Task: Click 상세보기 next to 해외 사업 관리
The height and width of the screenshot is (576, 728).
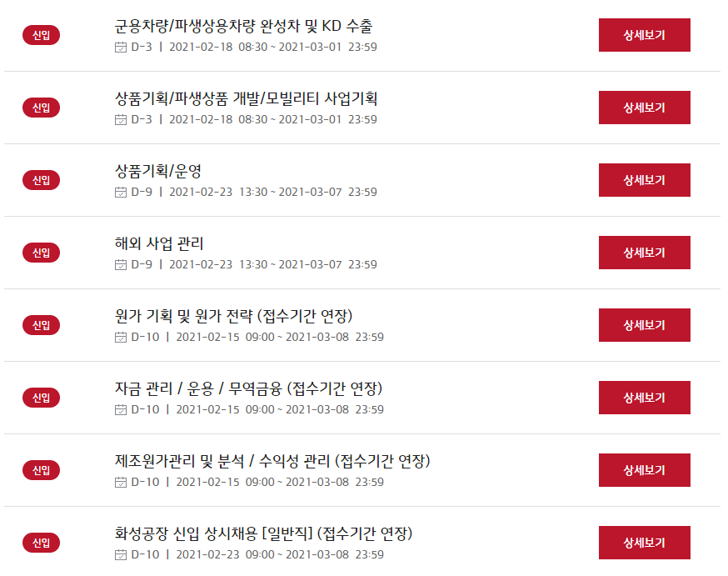Action: 645,253
